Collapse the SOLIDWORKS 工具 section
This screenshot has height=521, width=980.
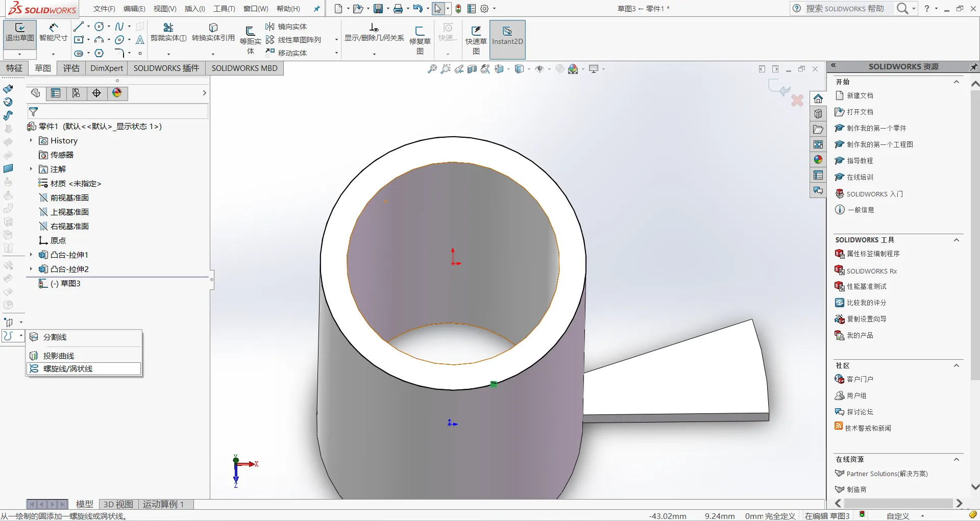click(956, 240)
